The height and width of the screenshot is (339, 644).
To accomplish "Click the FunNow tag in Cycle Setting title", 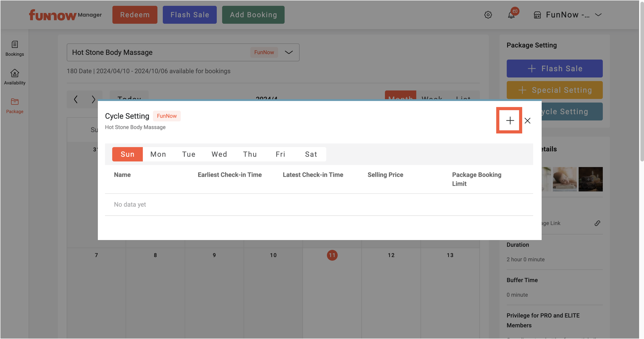I will tap(167, 116).
